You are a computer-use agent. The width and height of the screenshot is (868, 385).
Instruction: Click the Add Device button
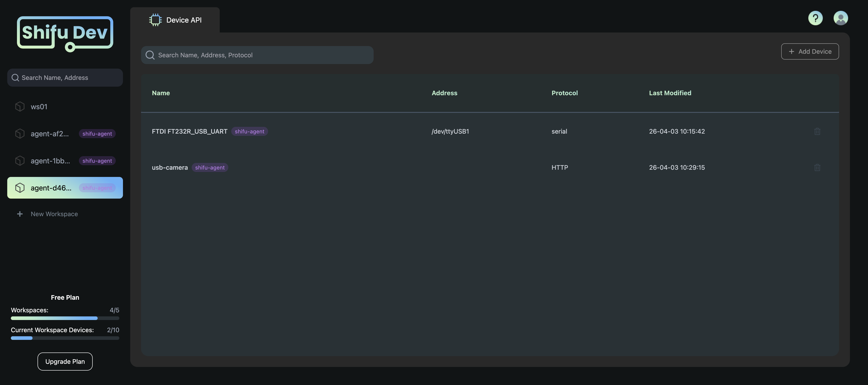tap(810, 51)
